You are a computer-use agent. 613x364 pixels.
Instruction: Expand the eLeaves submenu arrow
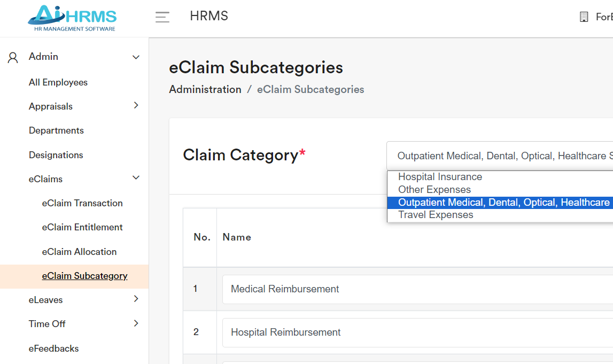pyautogui.click(x=136, y=299)
